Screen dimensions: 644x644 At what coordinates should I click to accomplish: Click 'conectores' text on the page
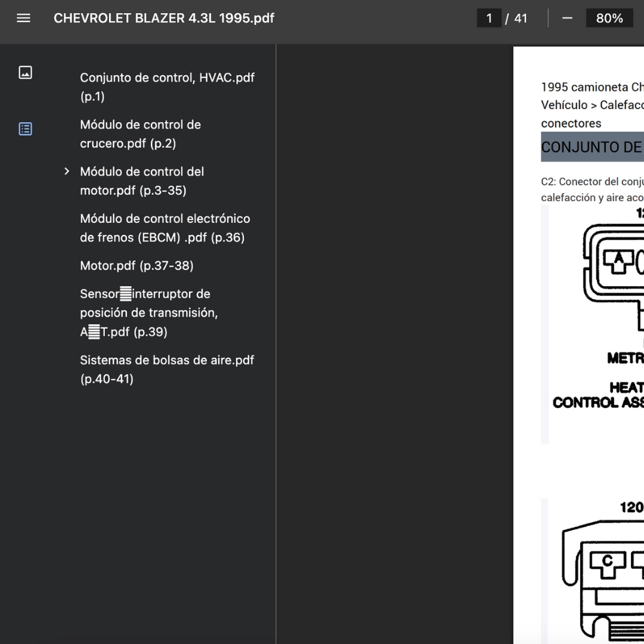click(571, 123)
